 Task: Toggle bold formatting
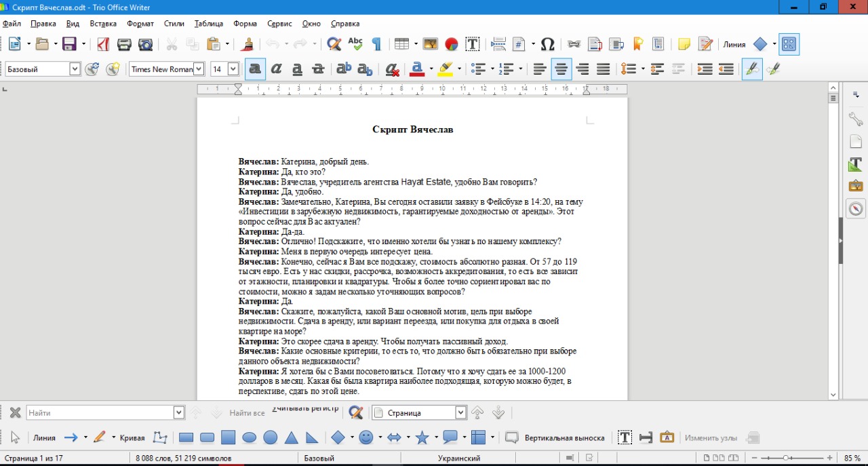pos(255,69)
